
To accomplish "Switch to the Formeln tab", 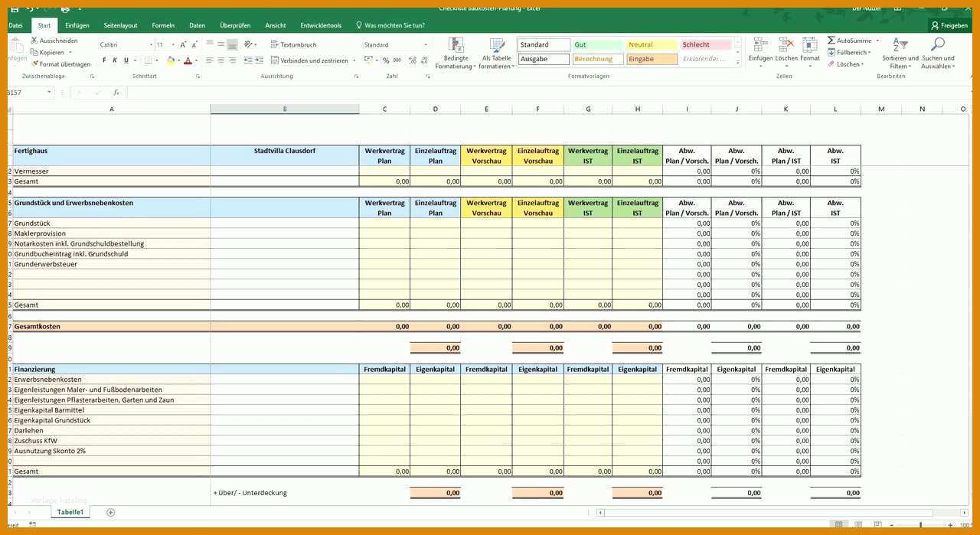I will pos(163,25).
